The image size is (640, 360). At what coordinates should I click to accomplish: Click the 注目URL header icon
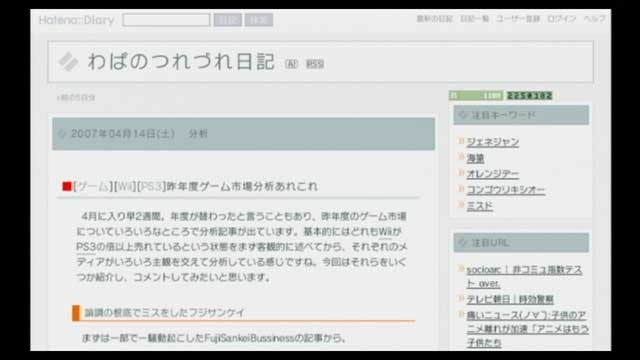[x=462, y=243]
